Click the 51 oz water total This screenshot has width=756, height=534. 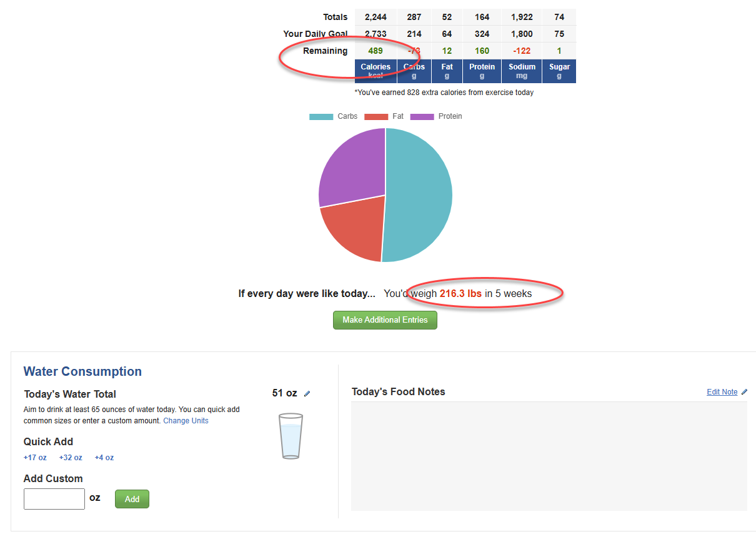point(284,393)
